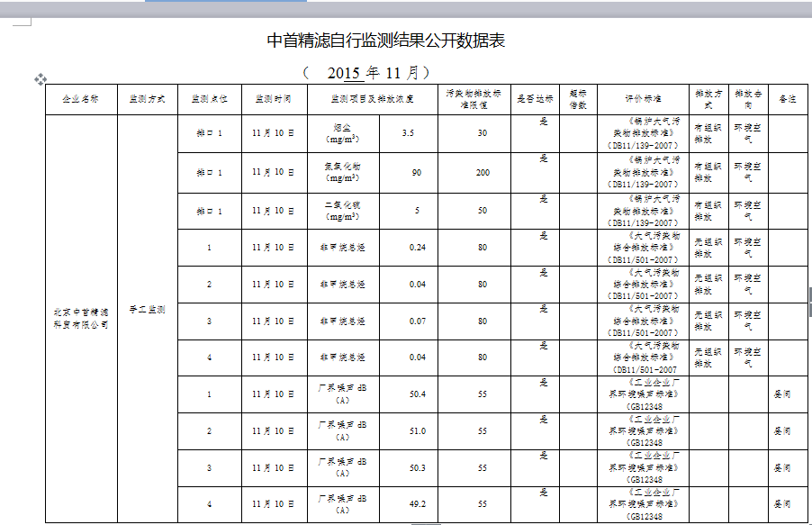Screen dimensions: 812x525
Task: Select the 监测方式 header cell
Action: tap(148, 99)
